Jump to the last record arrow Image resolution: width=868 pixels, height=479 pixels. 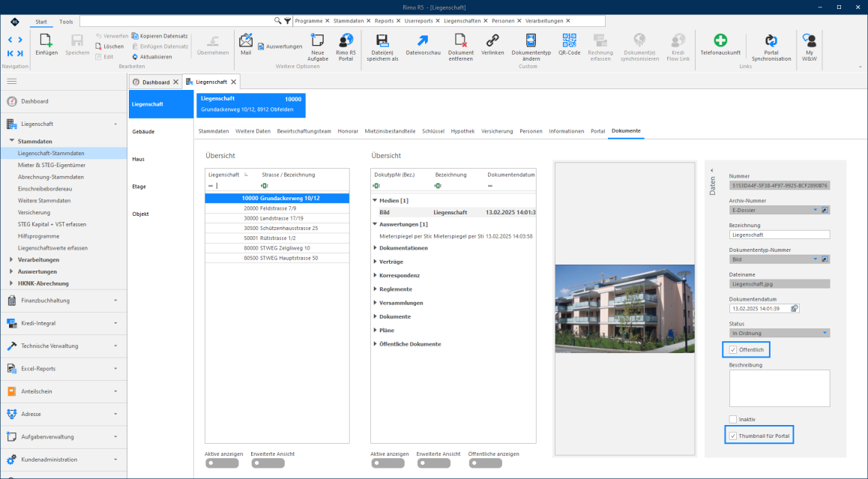pos(20,53)
